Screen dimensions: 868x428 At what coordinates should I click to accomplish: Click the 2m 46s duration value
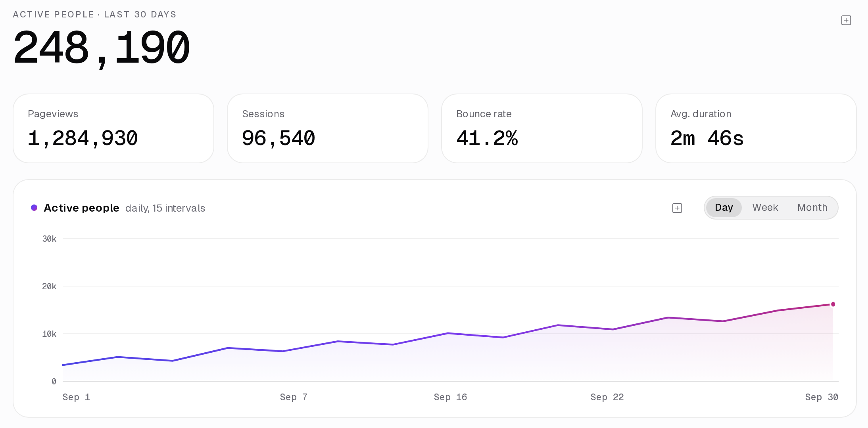707,139
